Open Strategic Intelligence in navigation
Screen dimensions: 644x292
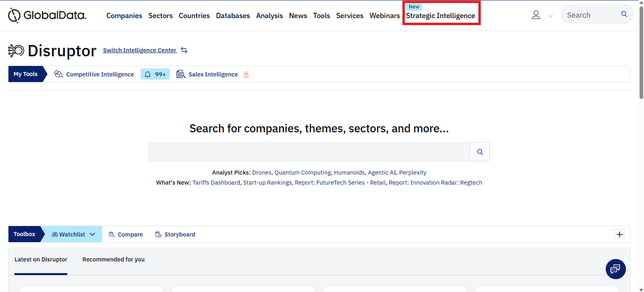pos(440,16)
